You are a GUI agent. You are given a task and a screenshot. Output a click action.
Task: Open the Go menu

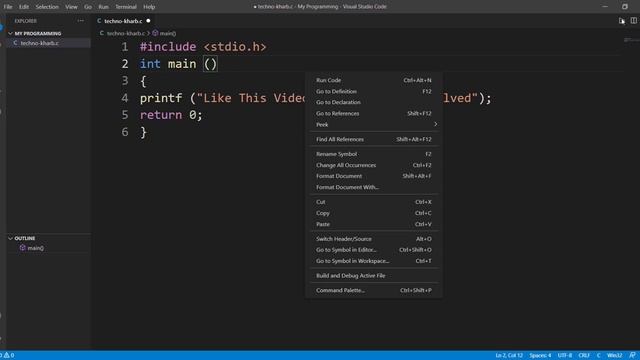coord(88,7)
